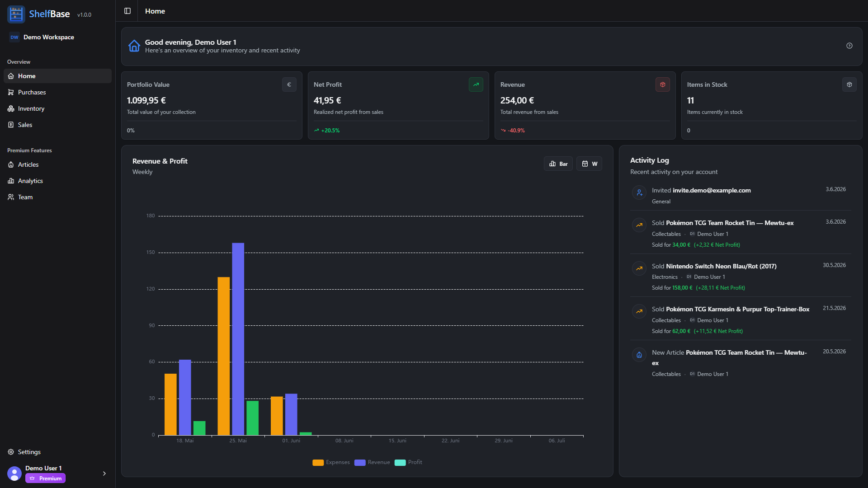The height and width of the screenshot is (488, 868).
Task: Click the 25. Mai orange expenses bar
Action: tap(224, 356)
